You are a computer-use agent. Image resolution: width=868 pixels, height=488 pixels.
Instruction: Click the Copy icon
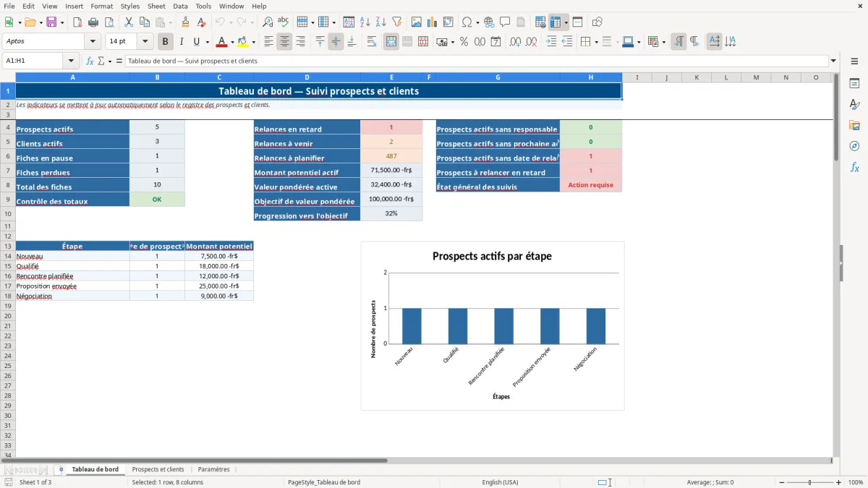(x=145, y=22)
